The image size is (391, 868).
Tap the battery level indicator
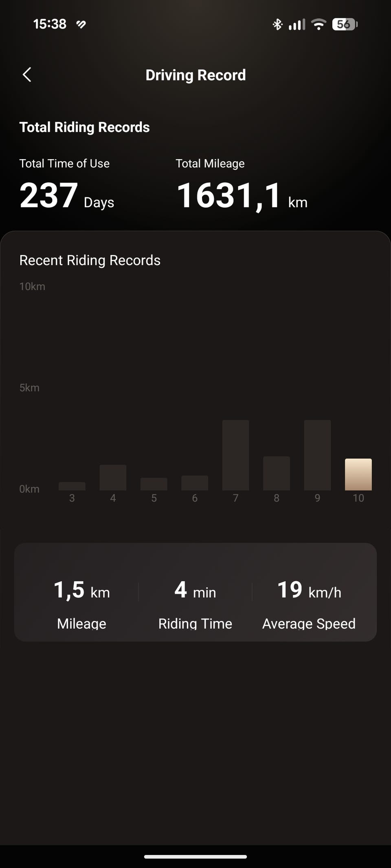[x=345, y=24]
